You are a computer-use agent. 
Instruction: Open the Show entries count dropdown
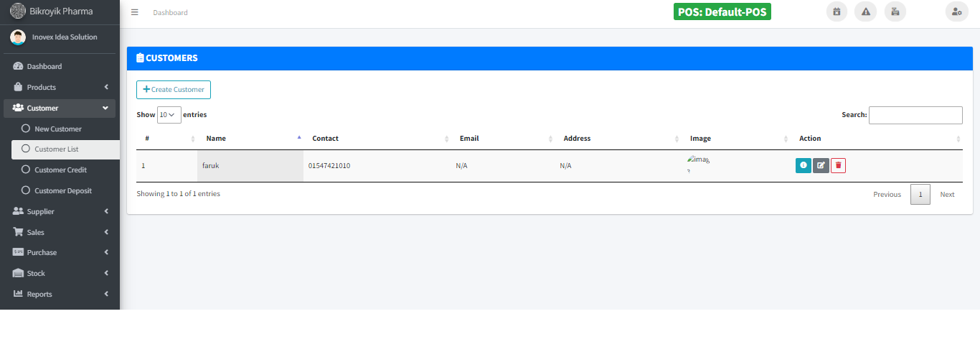169,115
